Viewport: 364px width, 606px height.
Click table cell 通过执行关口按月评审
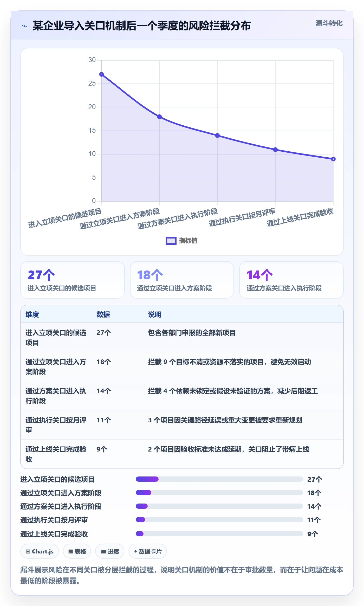click(56, 425)
